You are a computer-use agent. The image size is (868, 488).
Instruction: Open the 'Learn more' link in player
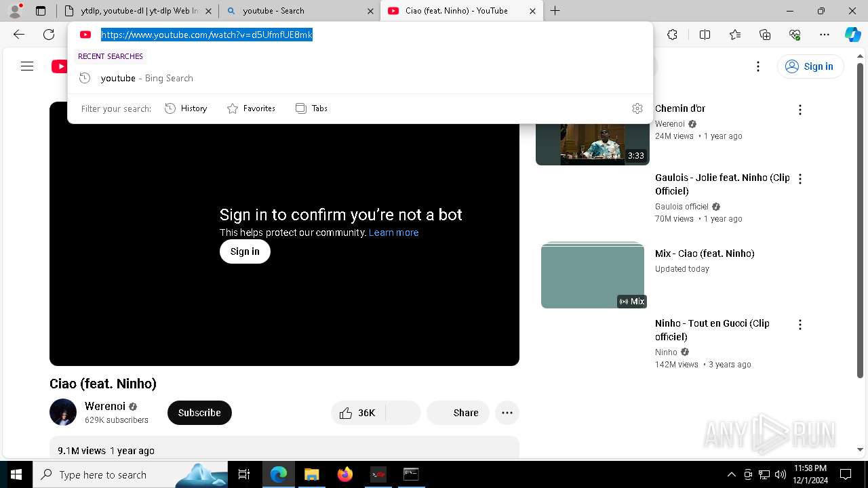(393, 232)
